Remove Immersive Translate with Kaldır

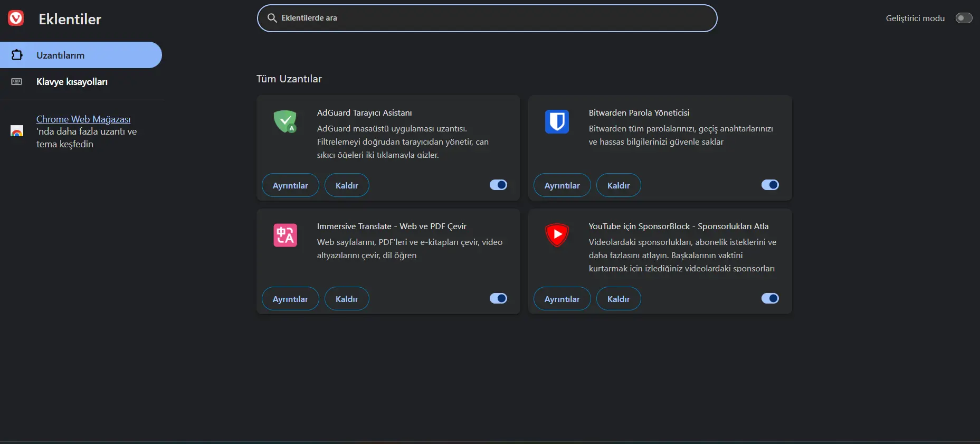point(347,299)
